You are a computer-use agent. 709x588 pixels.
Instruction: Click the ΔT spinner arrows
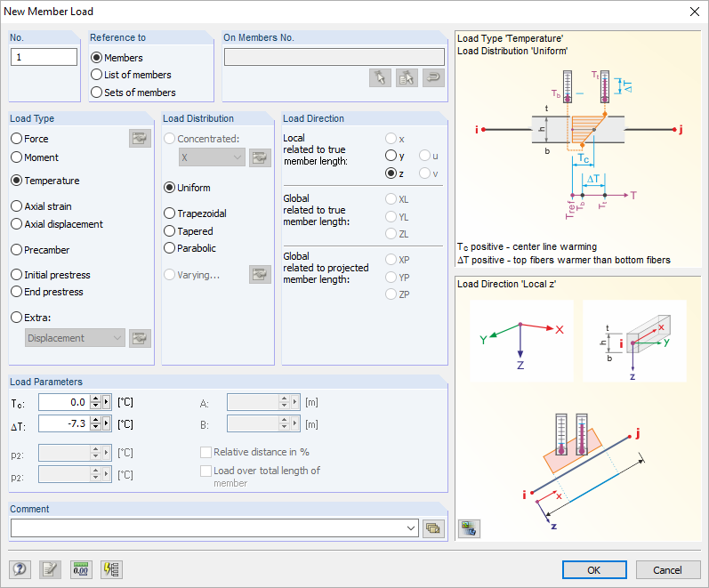tap(95, 423)
